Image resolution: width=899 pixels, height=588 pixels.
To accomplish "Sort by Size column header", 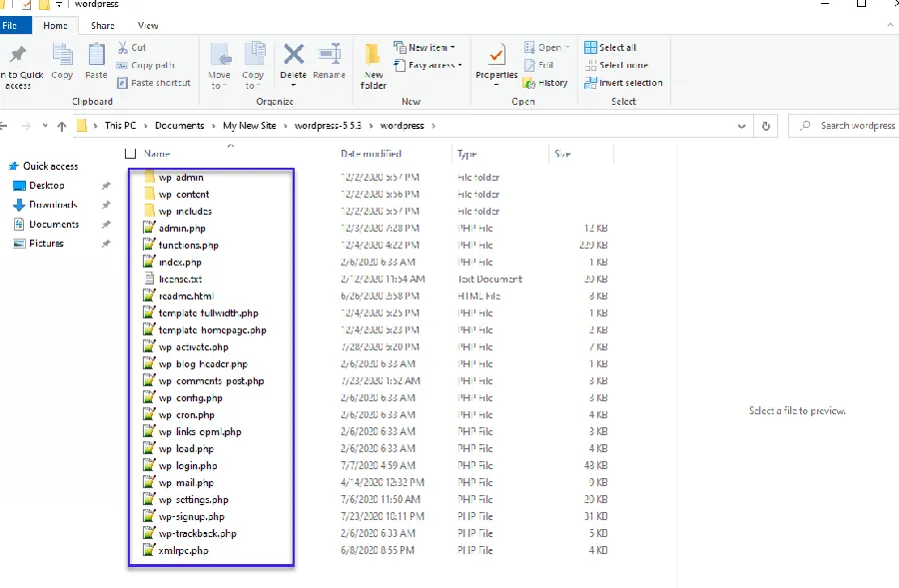I will [x=562, y=154].
